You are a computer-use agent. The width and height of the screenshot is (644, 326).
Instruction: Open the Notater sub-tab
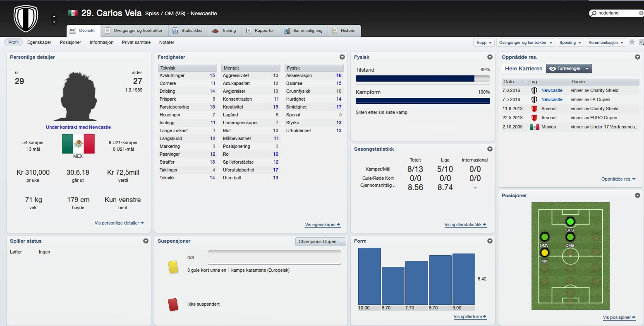(x=167, y=42)
